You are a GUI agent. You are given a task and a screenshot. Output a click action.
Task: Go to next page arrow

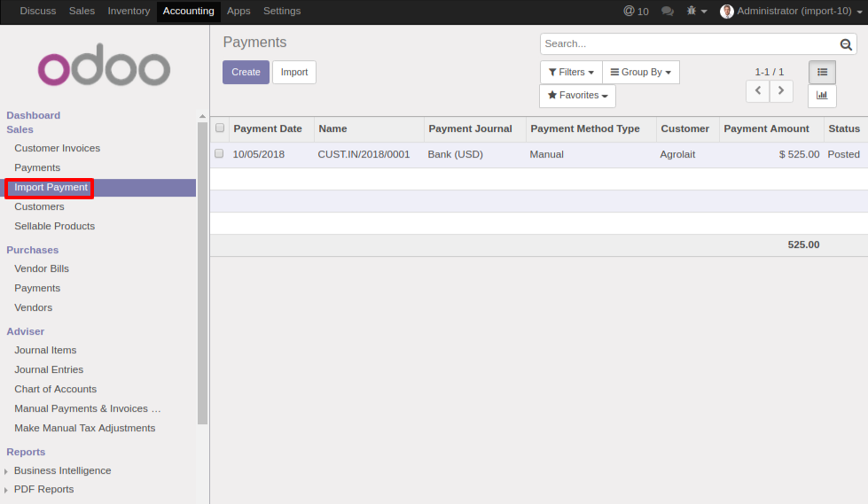(x=781, y=90)
